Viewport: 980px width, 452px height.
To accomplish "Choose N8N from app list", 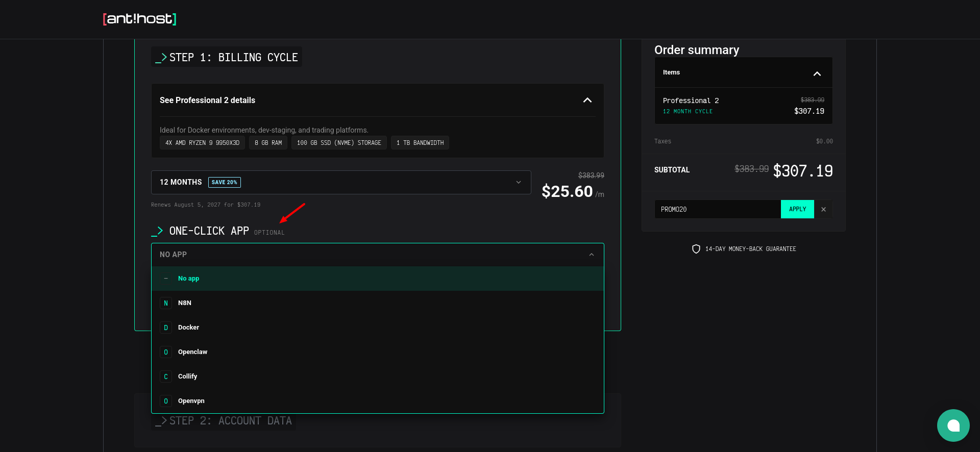I will 378,303.
